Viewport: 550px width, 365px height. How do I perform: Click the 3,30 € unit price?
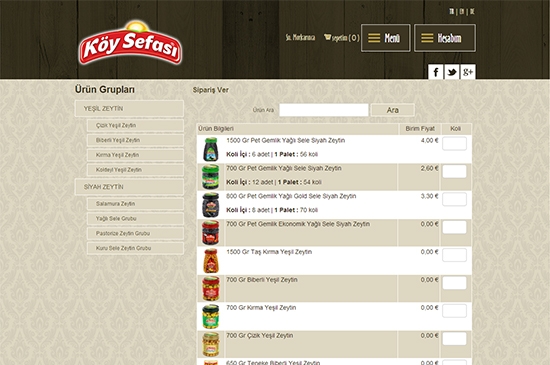[430, 196]
